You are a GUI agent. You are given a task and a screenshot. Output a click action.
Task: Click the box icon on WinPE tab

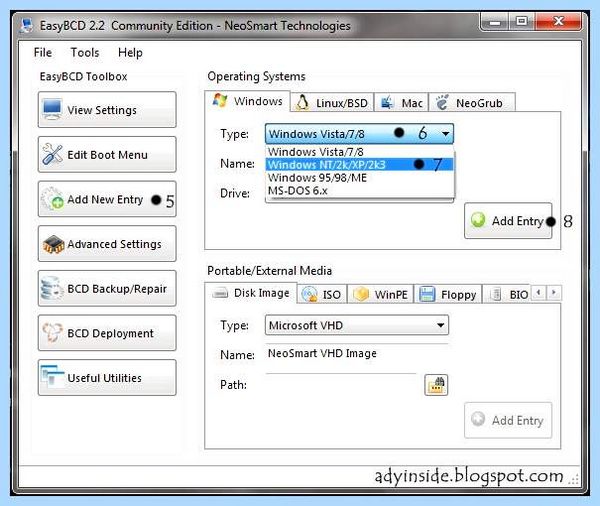(x=361, y=294)
